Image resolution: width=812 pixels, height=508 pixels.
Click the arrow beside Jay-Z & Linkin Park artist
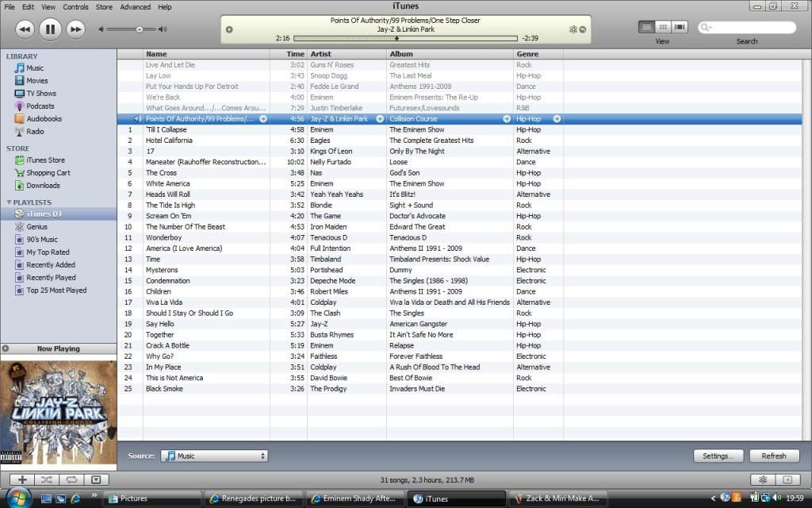click(x=380, y=119)
